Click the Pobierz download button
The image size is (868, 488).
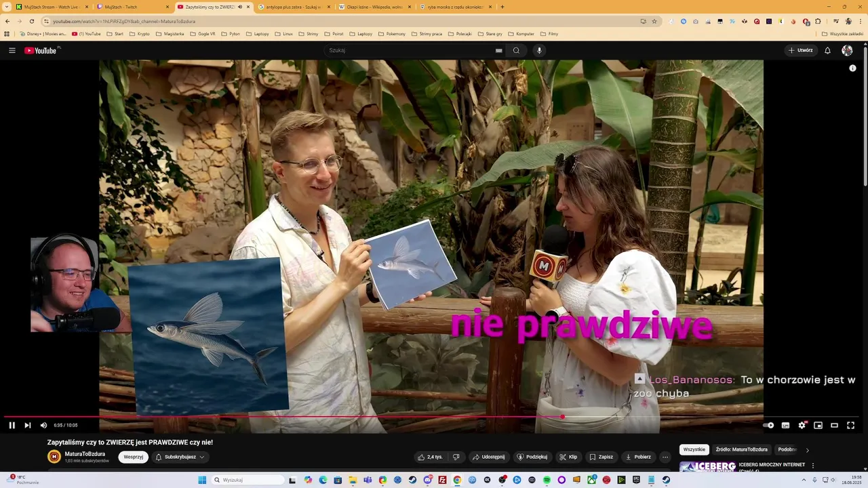pyautogui.click(x=638, y=457)
